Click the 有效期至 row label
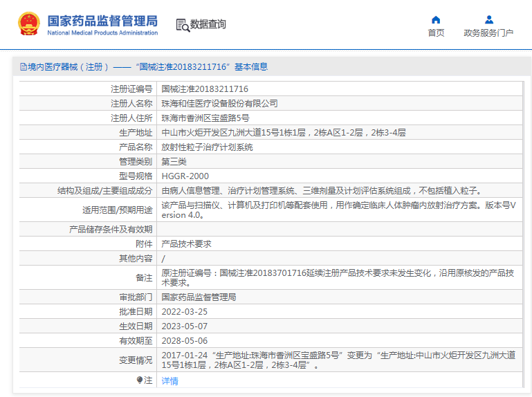Viewport: 532px width, 397px height. coord(136,341)
